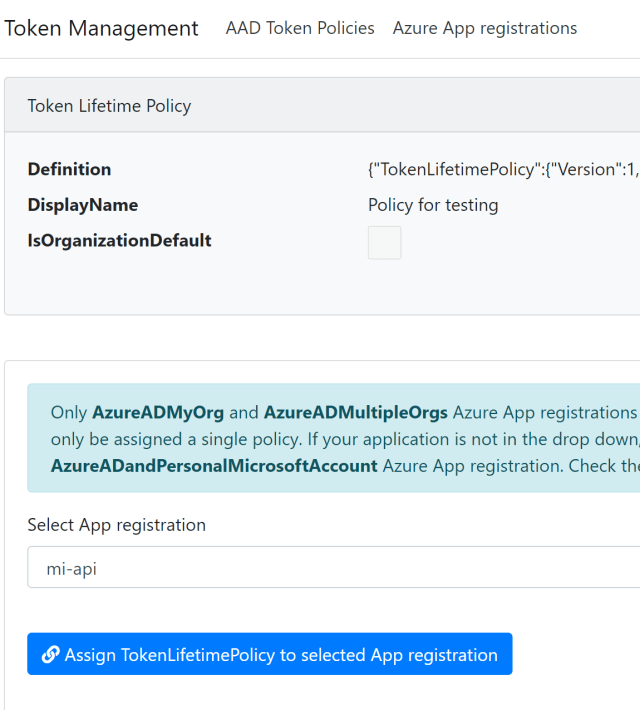Open the Token Management home link
640x710 pixels.
(101, 29)
